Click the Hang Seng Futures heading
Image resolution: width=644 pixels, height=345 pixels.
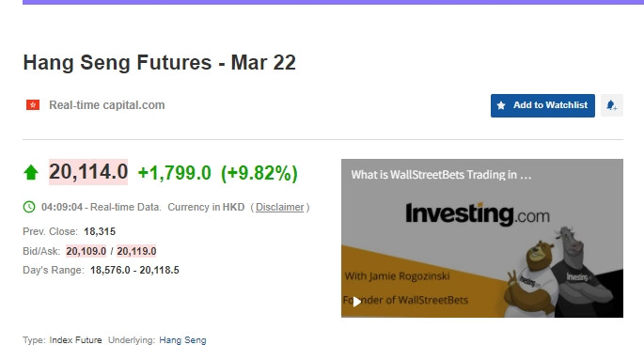(x=160, y=63)
